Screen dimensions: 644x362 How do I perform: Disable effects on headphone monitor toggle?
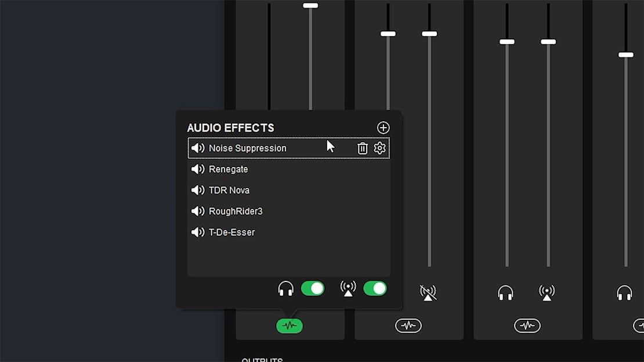(x=313, y=288)
